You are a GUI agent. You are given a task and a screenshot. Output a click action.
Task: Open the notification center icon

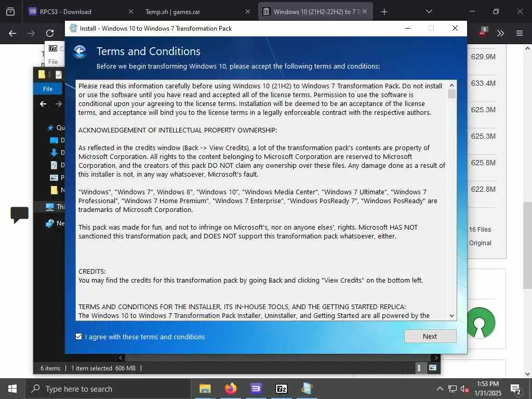point(516,389)
